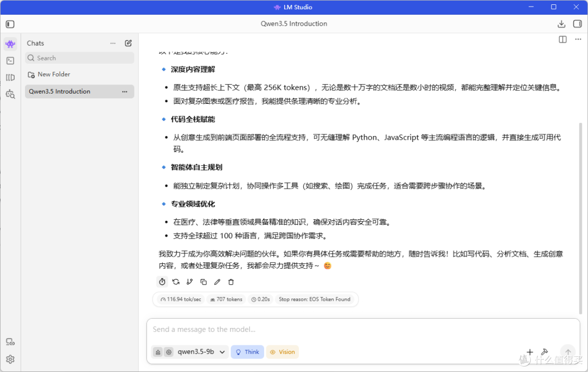This screenshot has height=372, width=588.
Task: Eject the loaded model icon
Action: pyautogui.click(x=158, y=352)
